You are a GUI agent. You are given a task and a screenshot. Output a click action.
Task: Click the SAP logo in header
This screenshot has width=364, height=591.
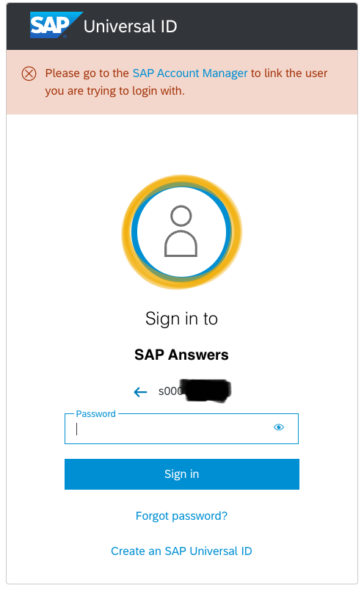57,25
